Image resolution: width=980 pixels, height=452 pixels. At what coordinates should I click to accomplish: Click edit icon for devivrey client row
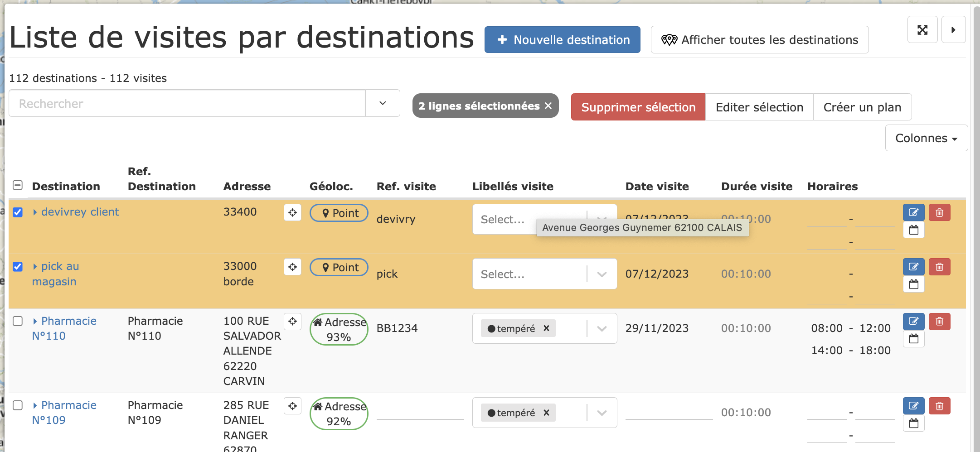tap(913, 212)
